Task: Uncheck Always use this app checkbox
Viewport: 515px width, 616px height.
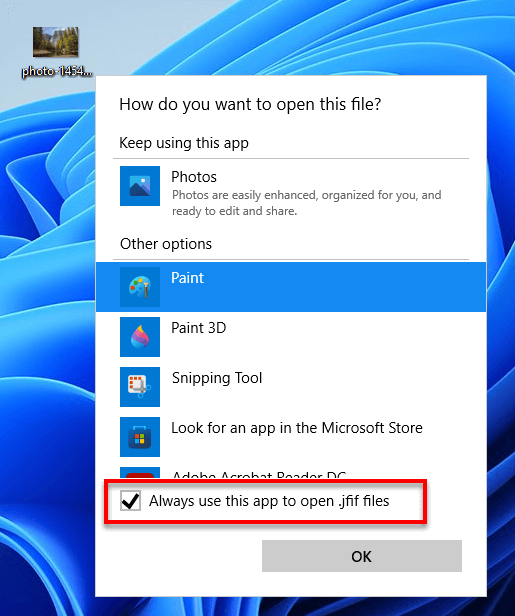Action: pyautogui.click(x=130, y=501)
